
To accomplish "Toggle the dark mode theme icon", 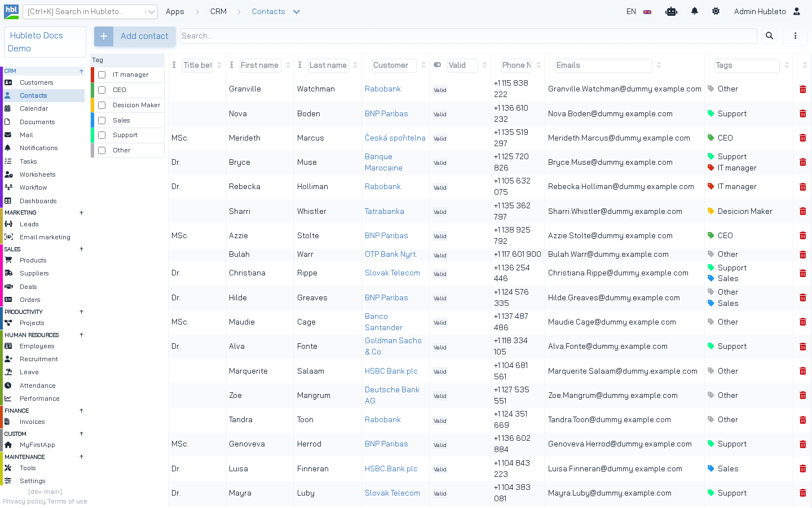I will (716, 11).
